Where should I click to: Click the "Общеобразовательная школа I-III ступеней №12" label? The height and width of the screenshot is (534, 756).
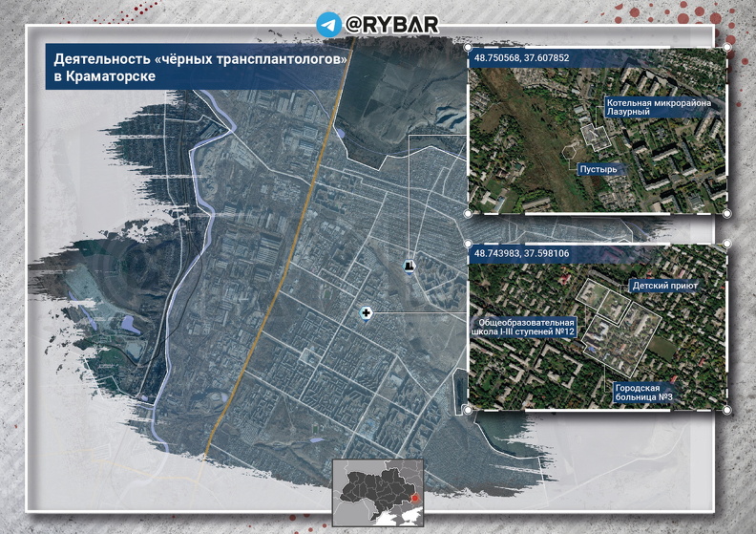click(x=524, y=328)
